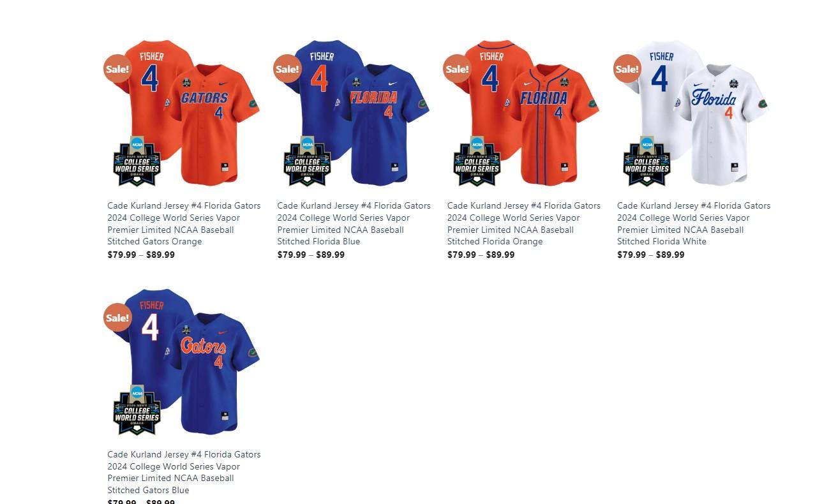Click the Sale badge on Florida Orange jersey
The image size is (838, 504).
tap(457, 69)
